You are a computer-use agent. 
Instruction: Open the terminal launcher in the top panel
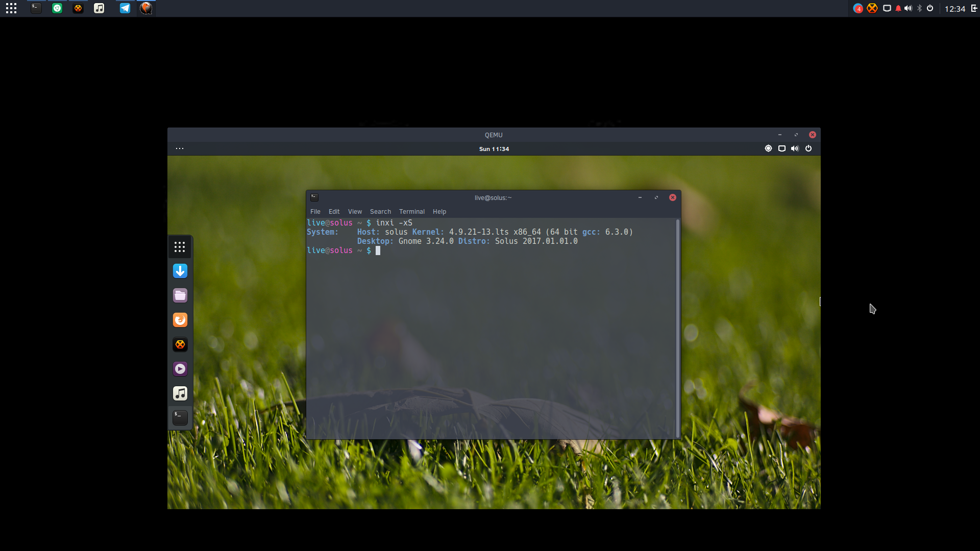[36, 8]
